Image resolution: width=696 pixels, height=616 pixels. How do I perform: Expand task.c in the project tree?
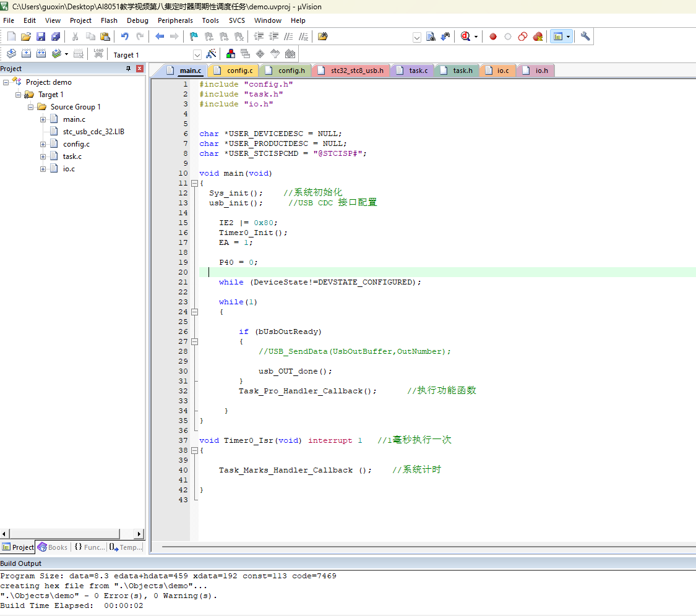43,156
